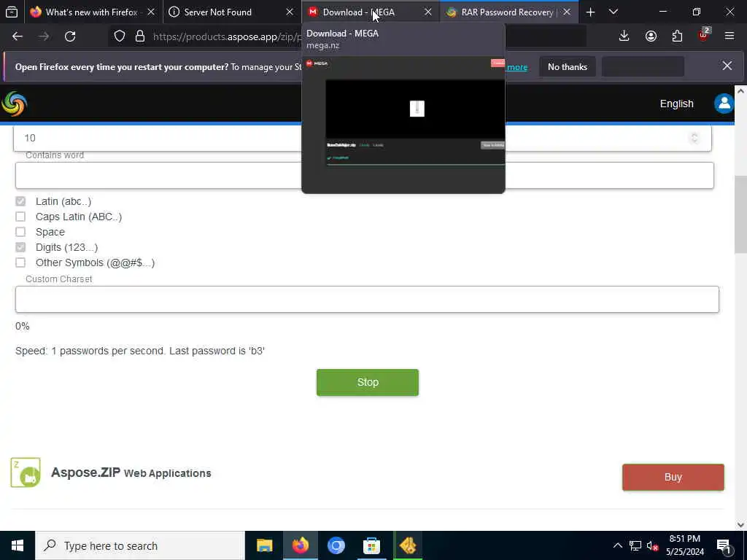Enable Caps Latin (ABC..) checkbox

coord(20,217)
